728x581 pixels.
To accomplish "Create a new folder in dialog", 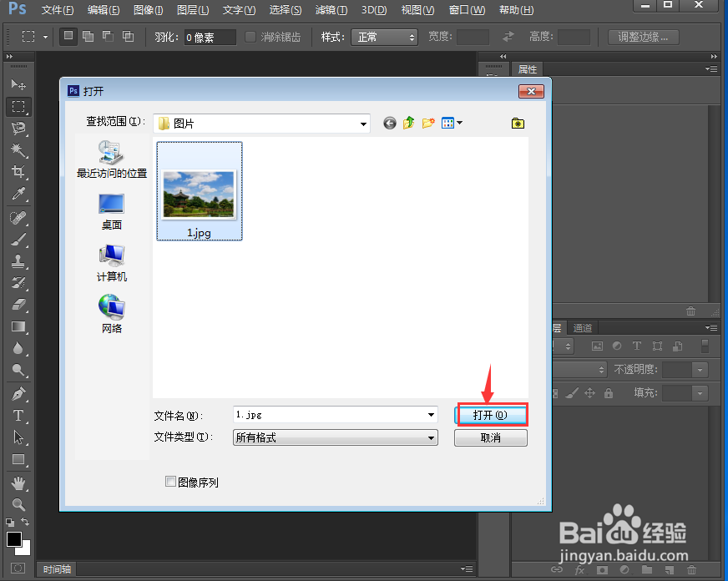I will pyautogui.click(x=428, y=123).
